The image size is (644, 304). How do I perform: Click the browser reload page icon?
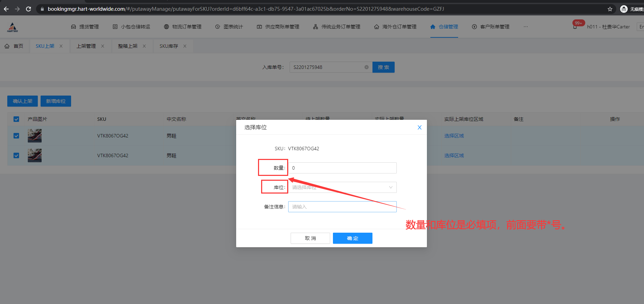click(x=28, y=9)
